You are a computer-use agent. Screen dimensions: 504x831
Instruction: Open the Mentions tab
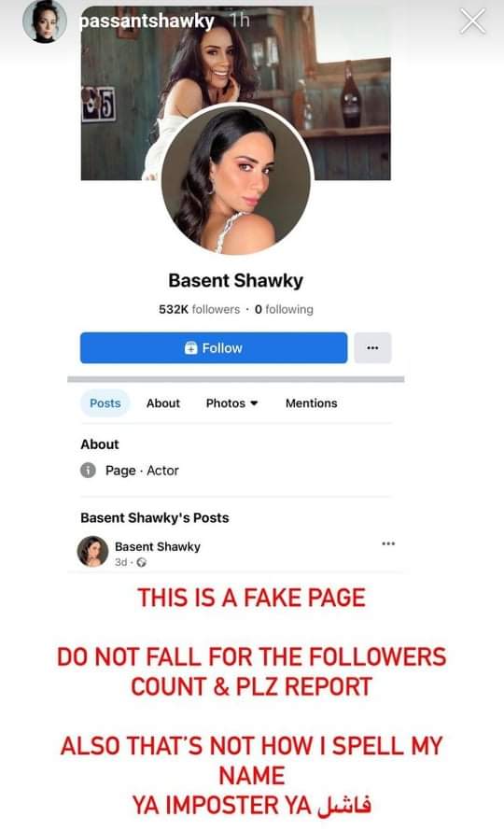(x=311, y=403)
